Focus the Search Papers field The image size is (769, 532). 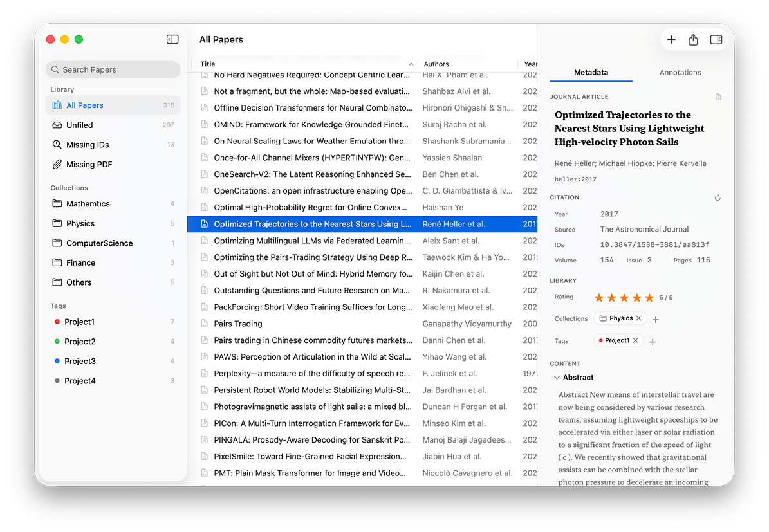pos(113,69)
